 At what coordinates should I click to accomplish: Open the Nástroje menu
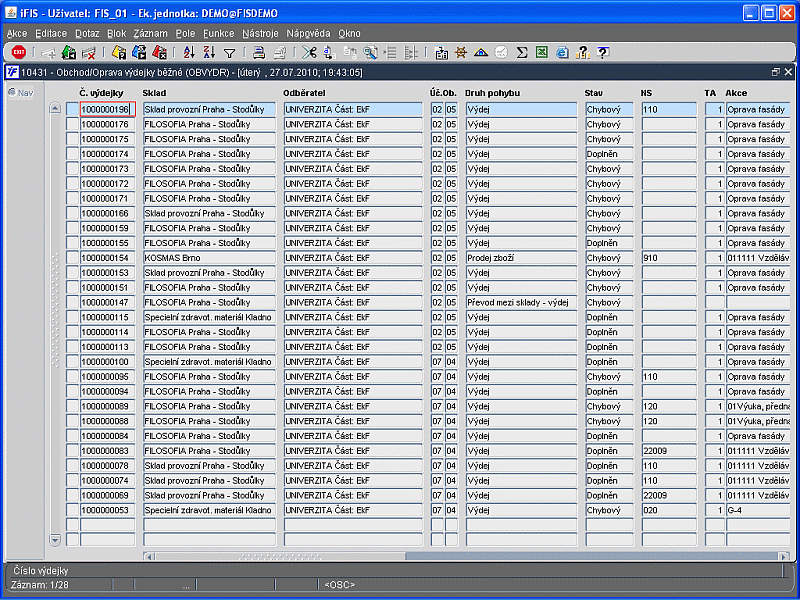tap(260, 33)
